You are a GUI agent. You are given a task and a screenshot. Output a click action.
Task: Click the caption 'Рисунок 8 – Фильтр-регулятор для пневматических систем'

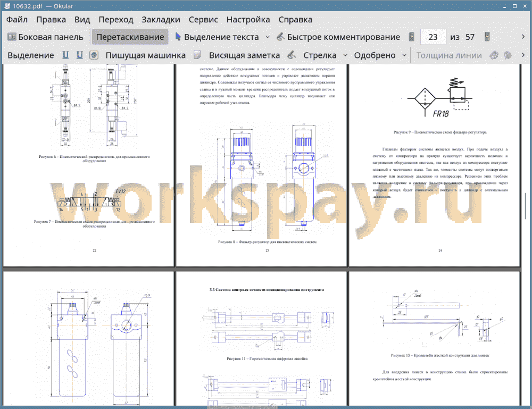coord(268,242)
